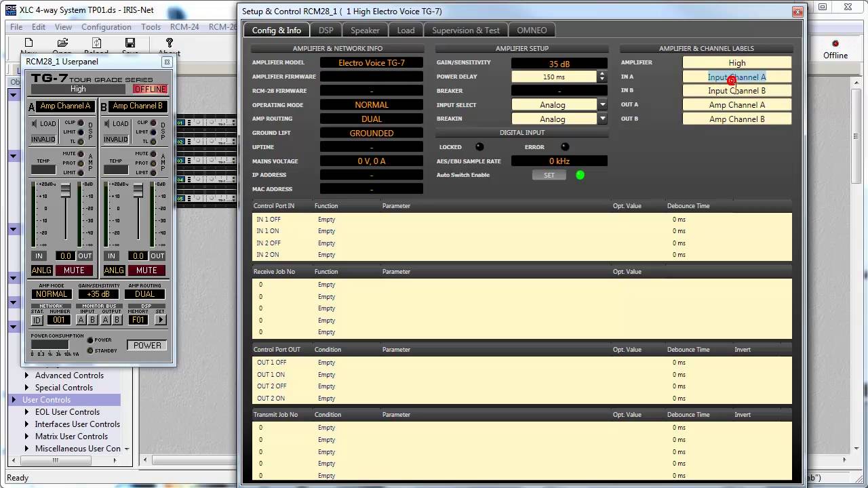
Task: Click the DUAL amp routing button in Userpanel
Action: click(x=145, y=294)
